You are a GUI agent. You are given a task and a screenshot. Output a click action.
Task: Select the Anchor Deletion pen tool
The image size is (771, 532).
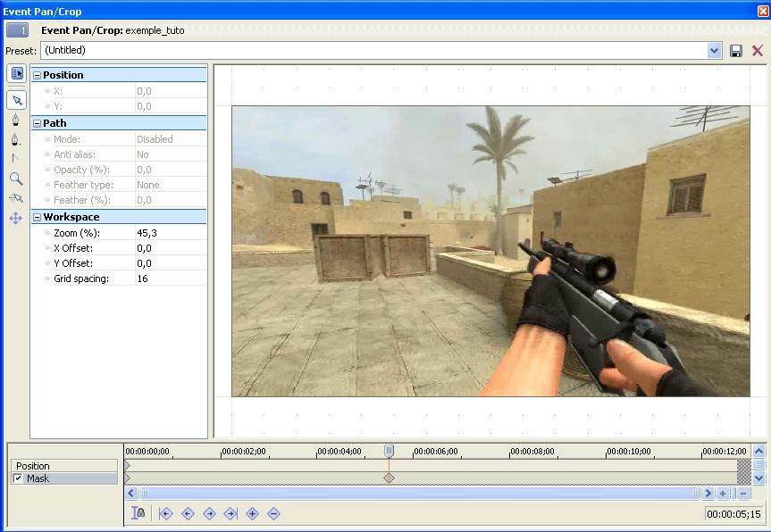[16, 139]
